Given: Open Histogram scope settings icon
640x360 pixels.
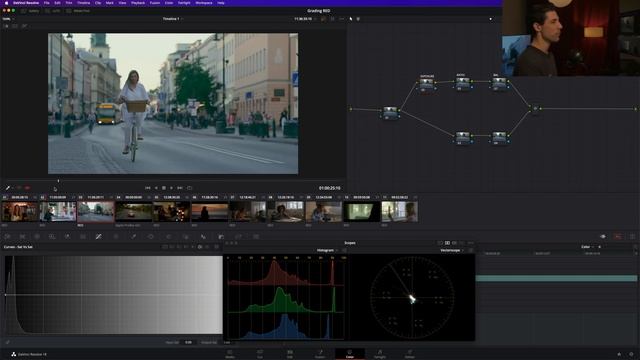Looking at the screenshot, I should click(344, 250).
